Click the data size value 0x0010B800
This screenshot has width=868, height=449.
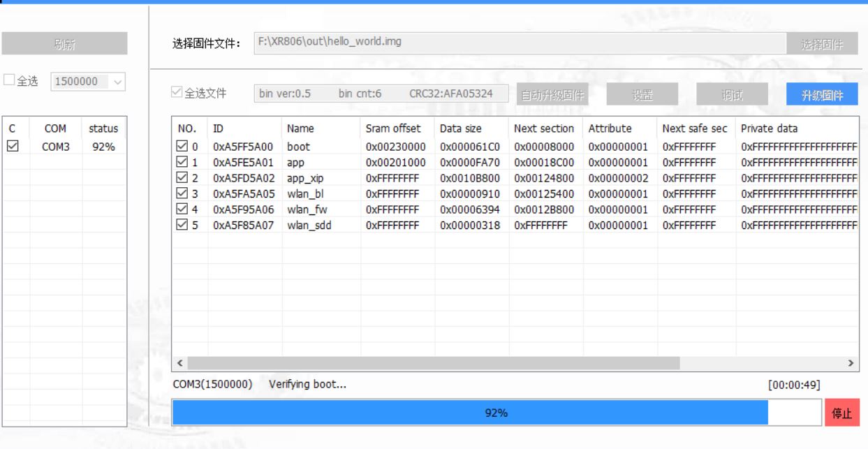(470, 178)
